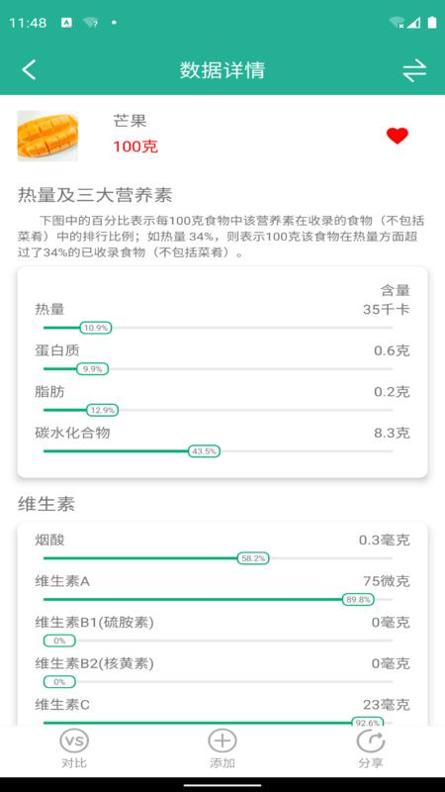Open the swap arrows icon at top right
The width and height of the screenshot is (445, 792).
point(414,71)
